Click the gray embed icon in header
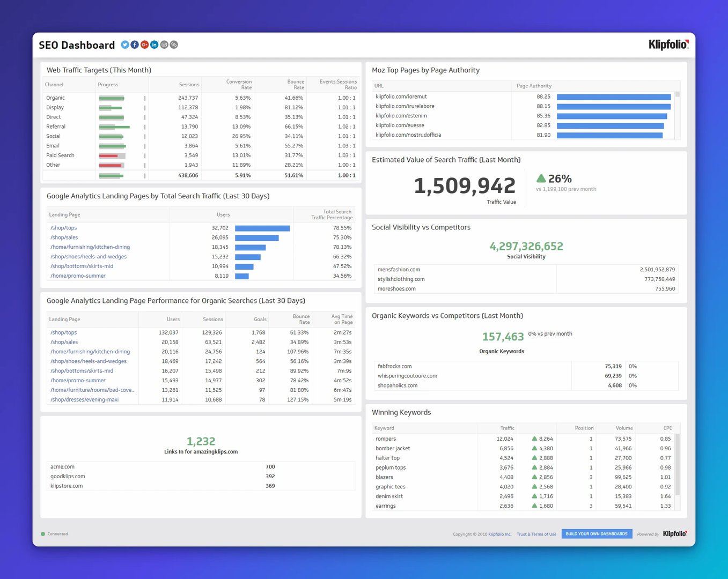The image size is (728, 579). click(x=164, y=44)
